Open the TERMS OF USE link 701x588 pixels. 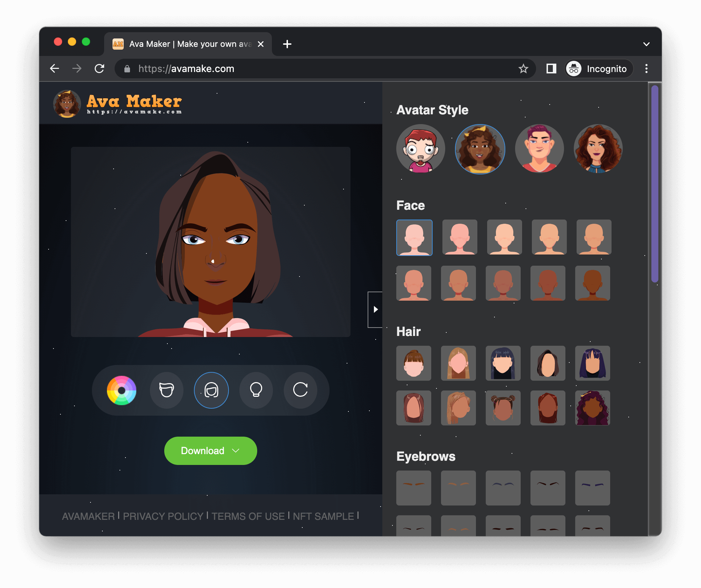coord(248,516)
